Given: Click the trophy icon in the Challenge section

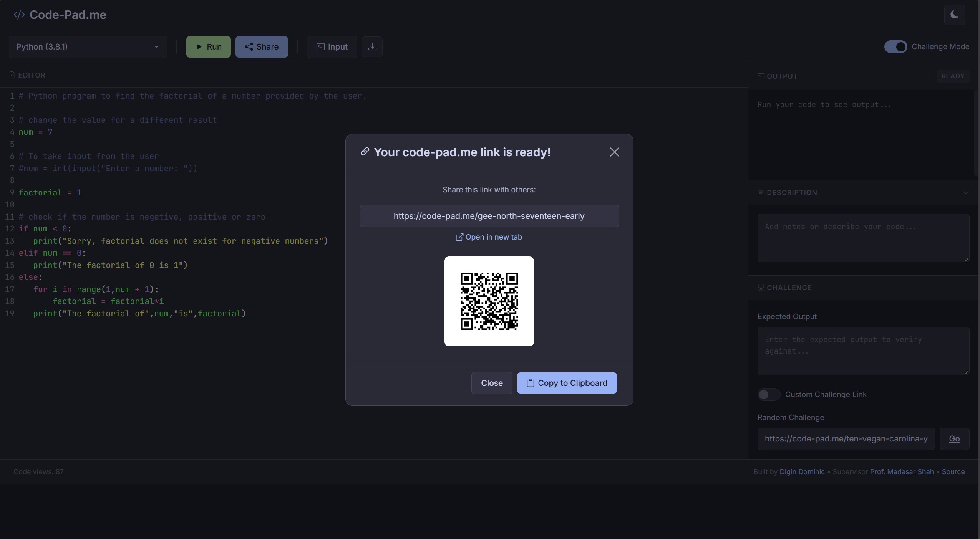Looking at the screenshot, I should point(761,287).
